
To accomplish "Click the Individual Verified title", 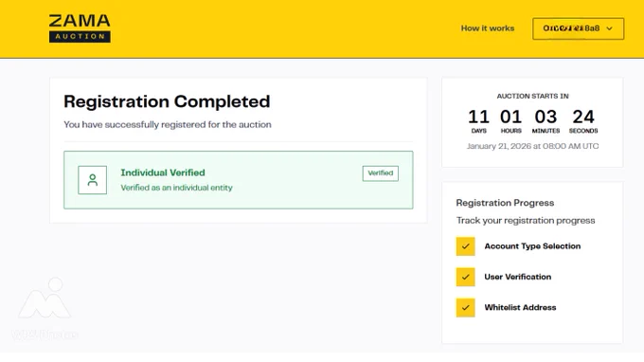I will [x=163, y=172].
